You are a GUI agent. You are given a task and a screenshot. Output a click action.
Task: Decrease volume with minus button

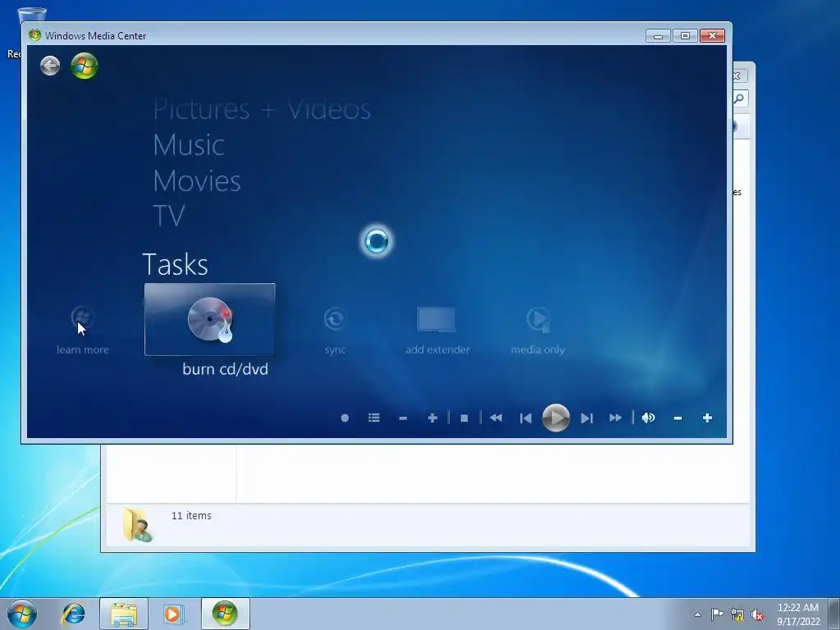click(x=678, y=418)
